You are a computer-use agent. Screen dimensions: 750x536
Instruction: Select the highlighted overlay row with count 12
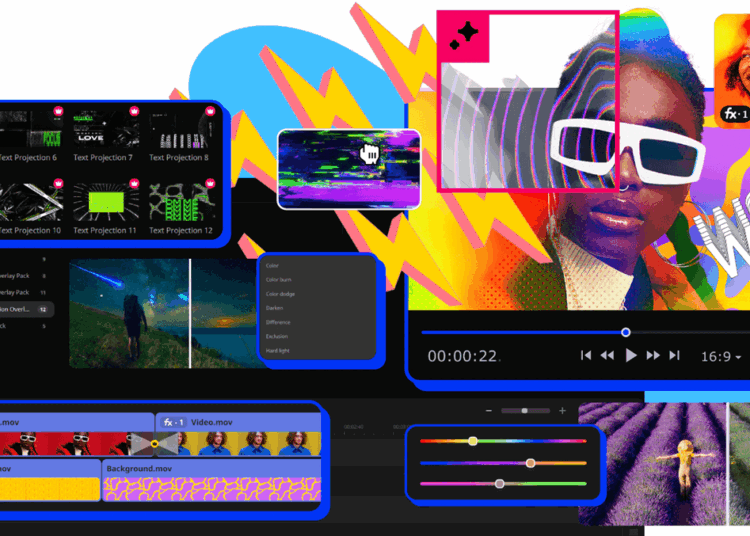click(x=26, y=309)
